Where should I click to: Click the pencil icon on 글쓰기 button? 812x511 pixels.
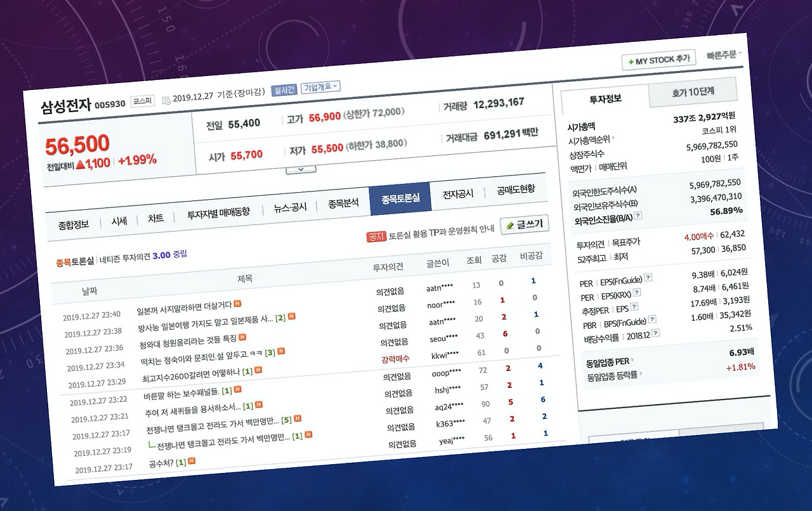[x=511, y=226]
